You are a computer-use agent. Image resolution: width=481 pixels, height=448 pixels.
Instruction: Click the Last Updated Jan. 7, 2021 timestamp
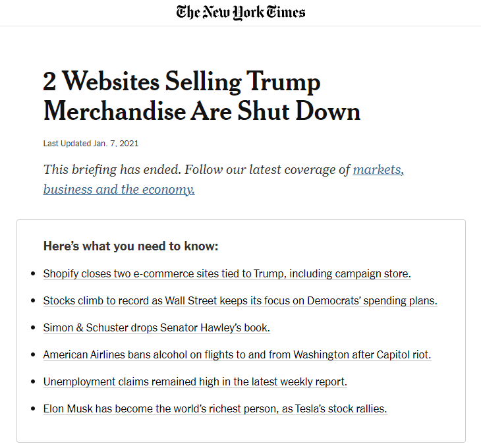tap(91, 144)
